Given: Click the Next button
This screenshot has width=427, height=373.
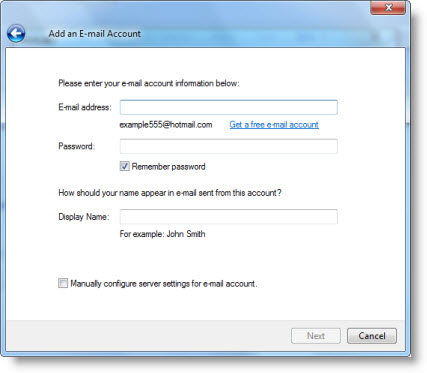Looking at the screenshot, I should [316, 336].
